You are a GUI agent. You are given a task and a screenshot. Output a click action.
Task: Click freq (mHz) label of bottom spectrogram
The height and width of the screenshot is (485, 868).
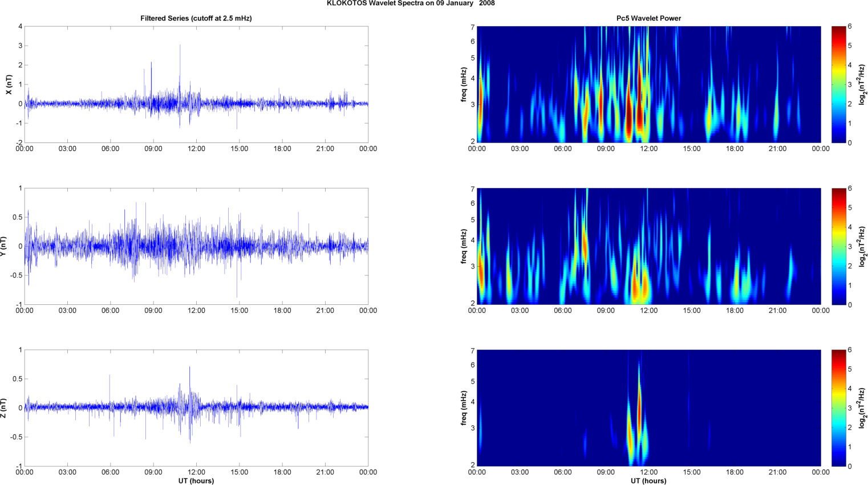(x=464, y=408)
